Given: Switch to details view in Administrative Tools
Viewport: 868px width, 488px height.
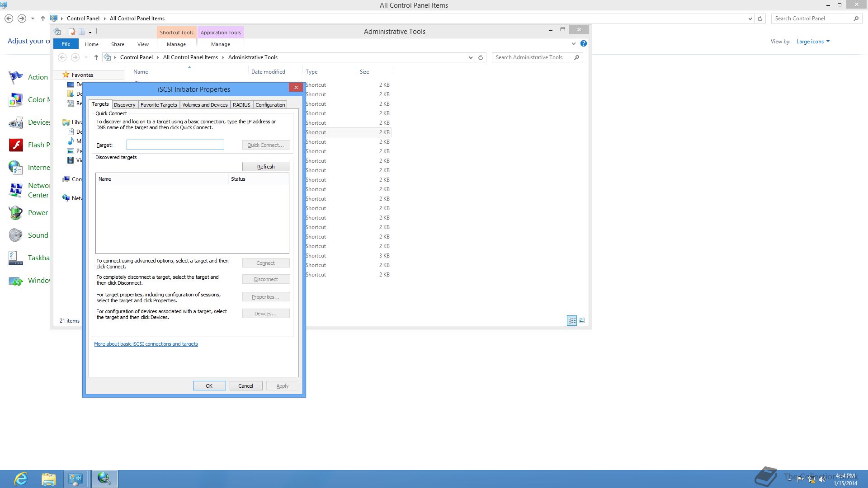Looking at the screenshot, I should 572,320.
